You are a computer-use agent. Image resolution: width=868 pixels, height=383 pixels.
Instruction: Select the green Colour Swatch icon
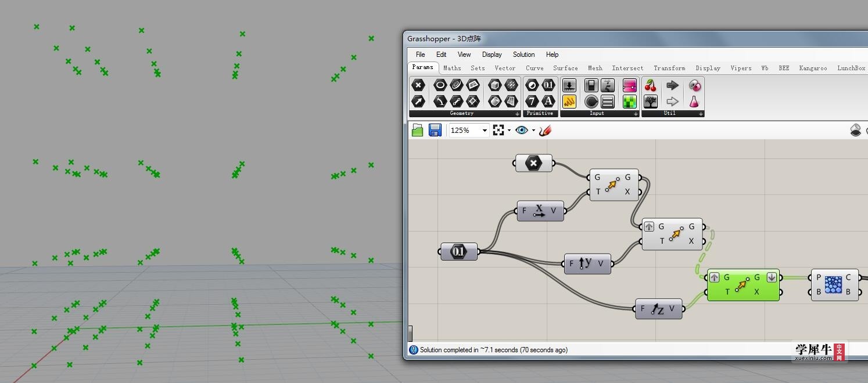[x=630, y=102]
